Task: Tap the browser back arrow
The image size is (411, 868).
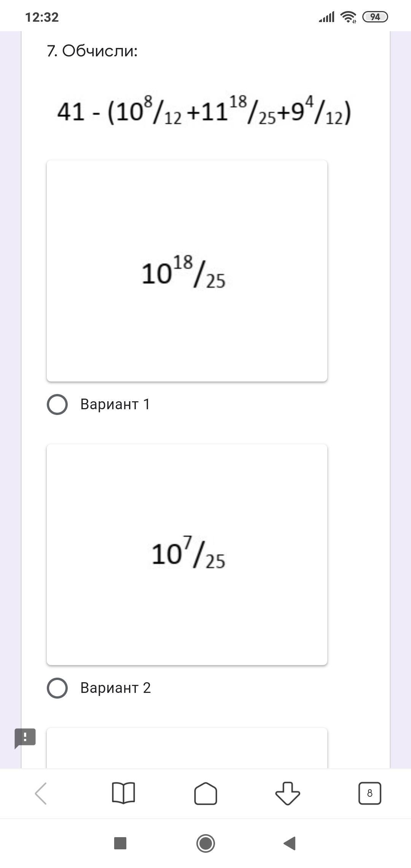Action: pos(41,793)
